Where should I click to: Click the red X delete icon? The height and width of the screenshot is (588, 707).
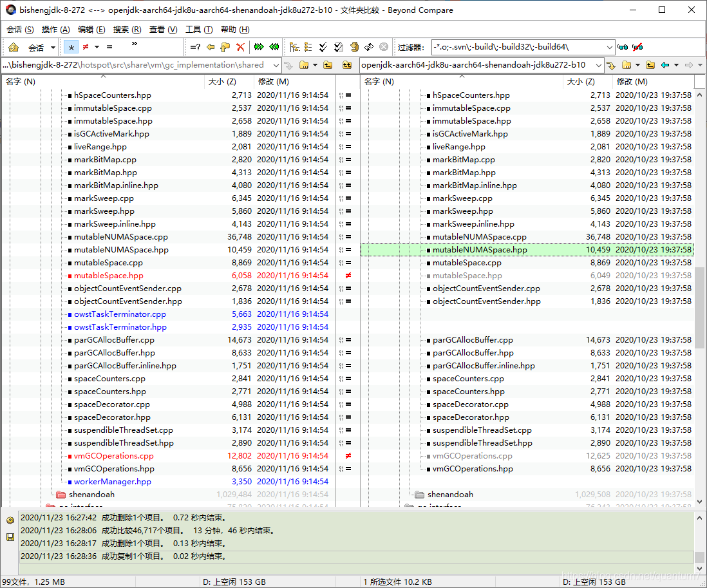pyautogui.click(x=239, y=46)
